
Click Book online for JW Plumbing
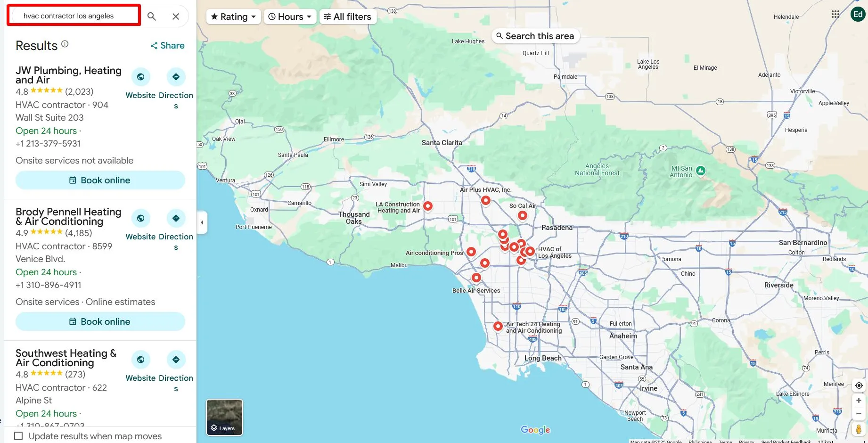100,180
